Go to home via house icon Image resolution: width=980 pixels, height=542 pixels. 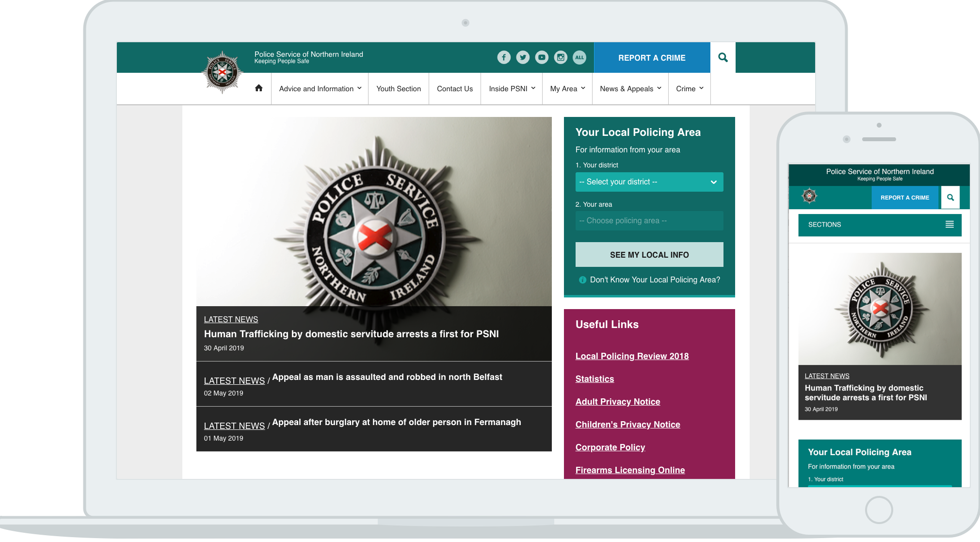tap(258, 88)
